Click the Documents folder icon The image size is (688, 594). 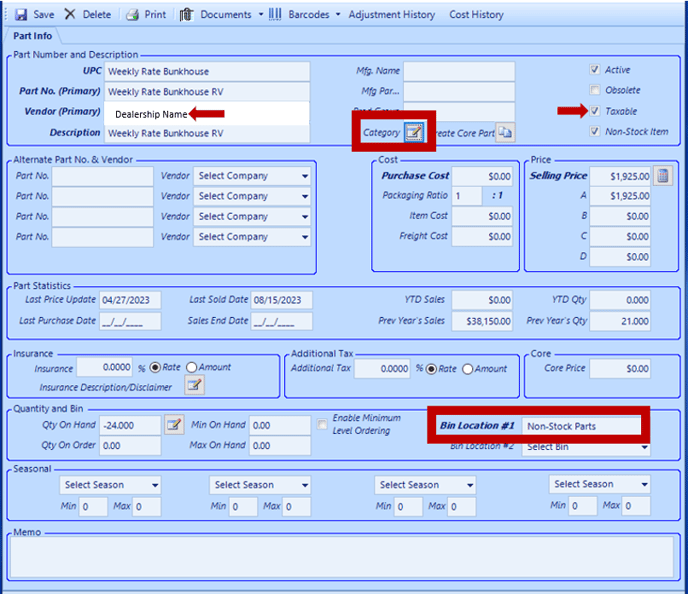(x=186, y=14)
